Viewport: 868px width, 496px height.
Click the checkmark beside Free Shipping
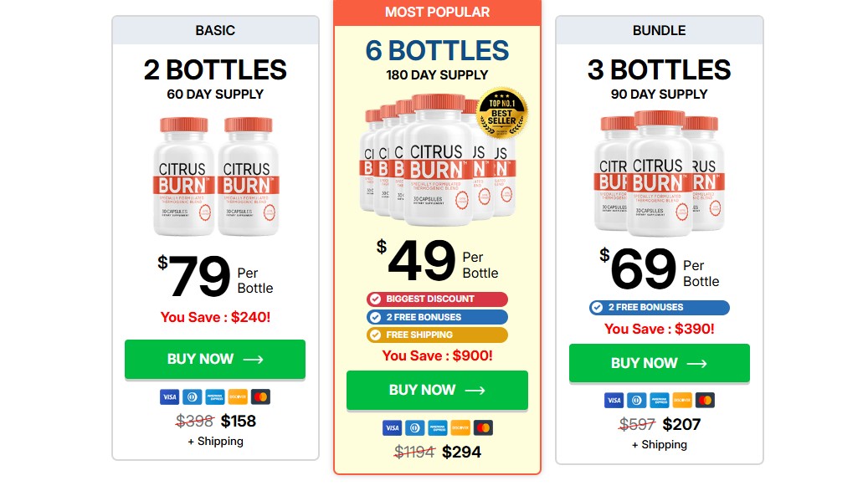click(x=375, y=335)
